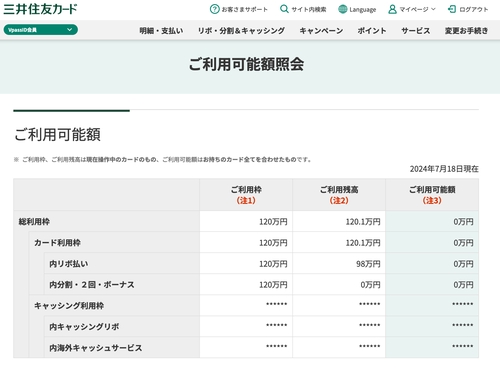Click 総利用枠 ご利用枠 value 120万円
The height and width of the screenshot is (369, 500).
tap(273, 222)
